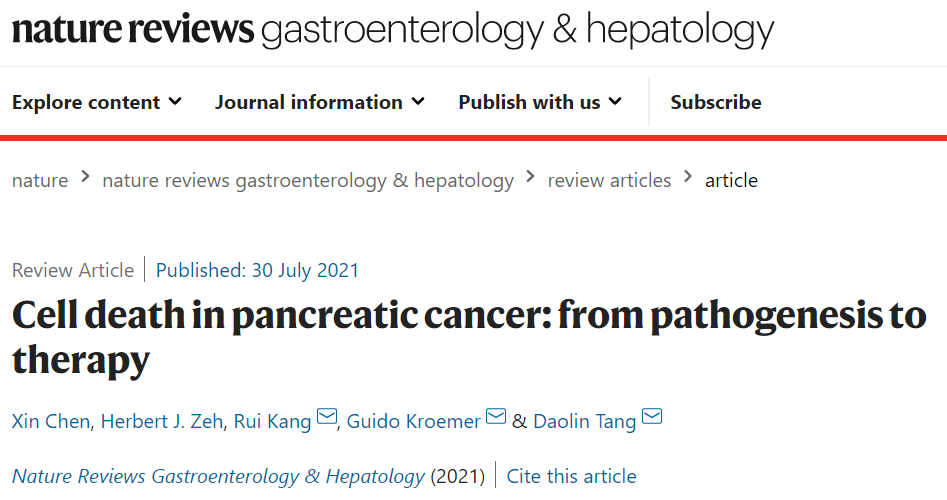Open the Explore content menu
The image size is (947, 500).
tap(86, 102)
